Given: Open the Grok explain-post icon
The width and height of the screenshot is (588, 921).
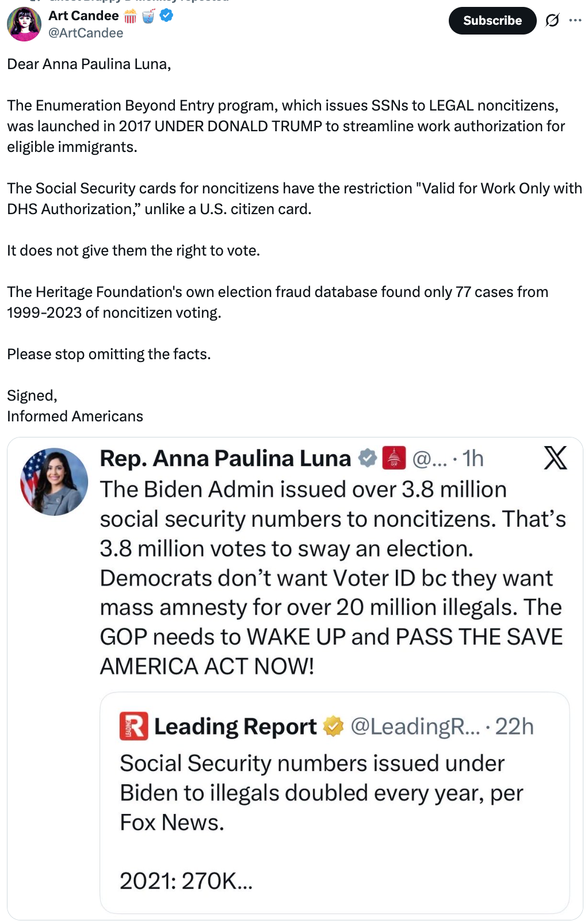Looking at the screenshot, I should [552, 21].
